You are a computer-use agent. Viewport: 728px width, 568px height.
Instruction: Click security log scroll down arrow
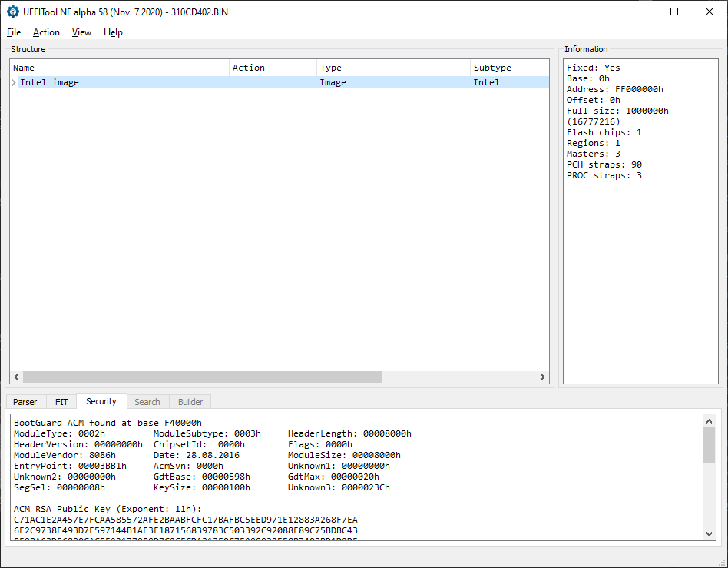click(x=709, y=534)
